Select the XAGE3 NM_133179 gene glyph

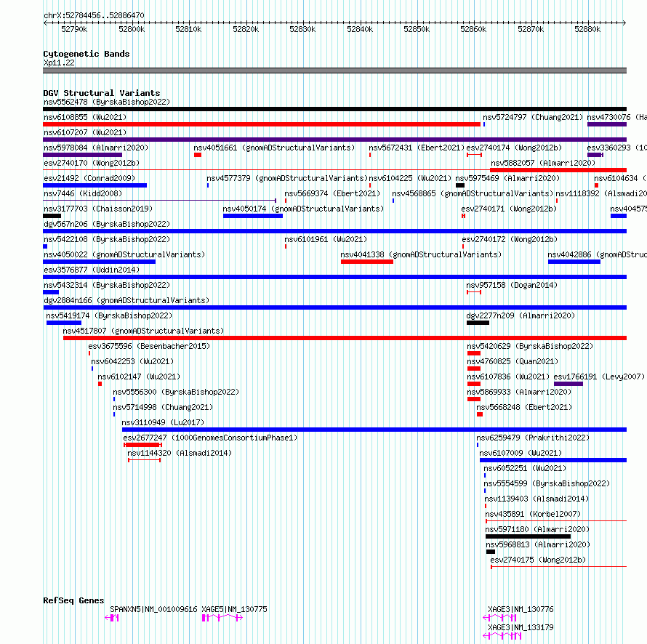[x=502, y=636]
